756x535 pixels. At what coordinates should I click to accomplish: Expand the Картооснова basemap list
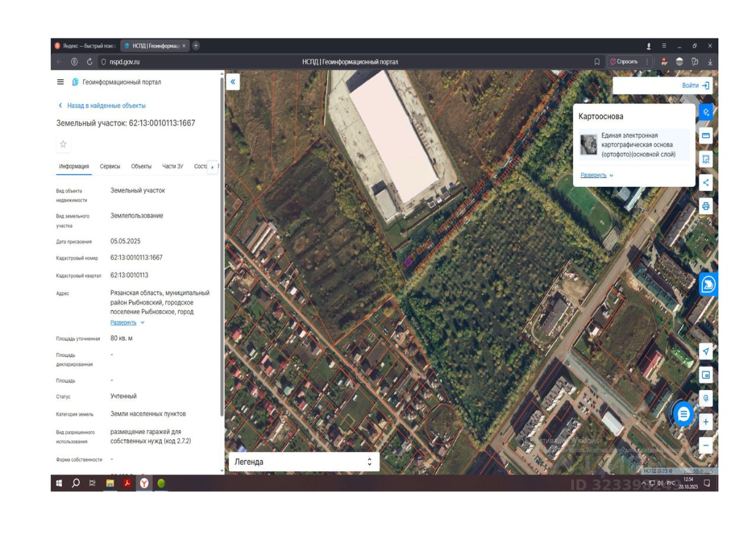[x=597, y=176]
